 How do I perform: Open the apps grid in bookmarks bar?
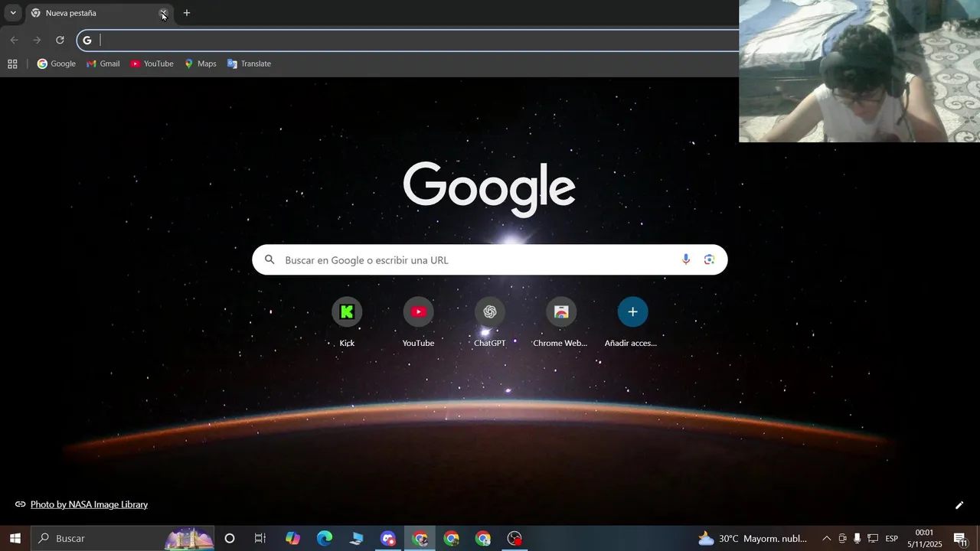click(x=12, y=64)
